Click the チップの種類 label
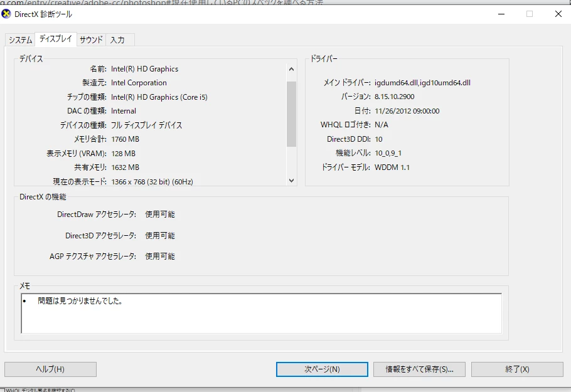Viewport: 571px width, 392px height. coord(87,97)
